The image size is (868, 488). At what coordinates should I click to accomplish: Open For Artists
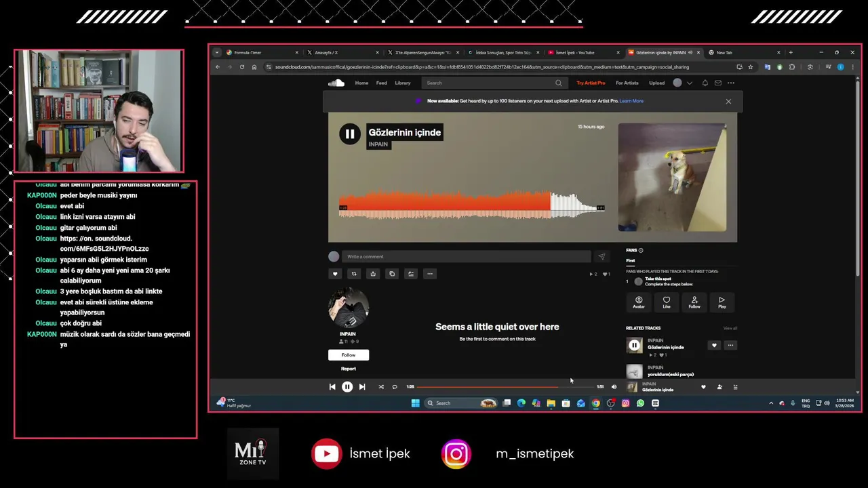point(627,83)
